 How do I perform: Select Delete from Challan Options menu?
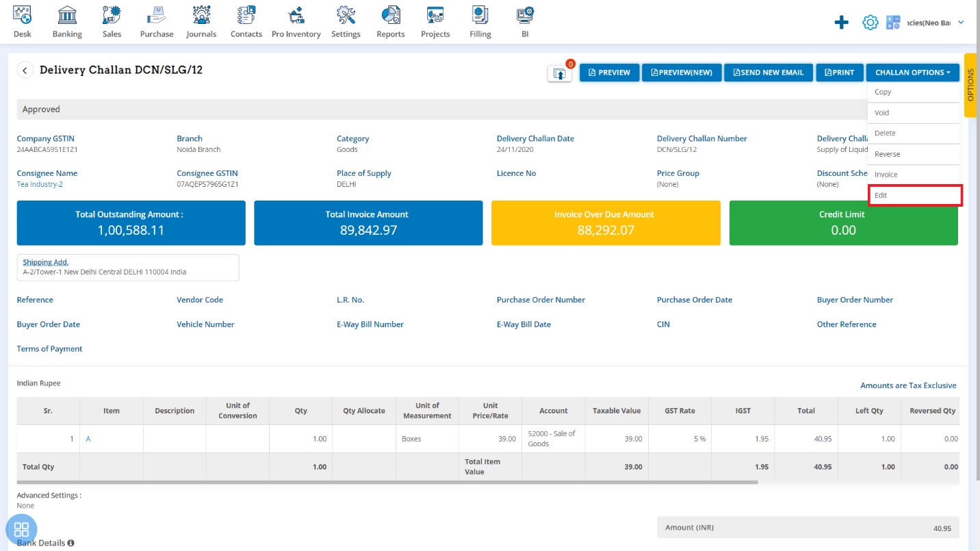click(x=913, y=133)
